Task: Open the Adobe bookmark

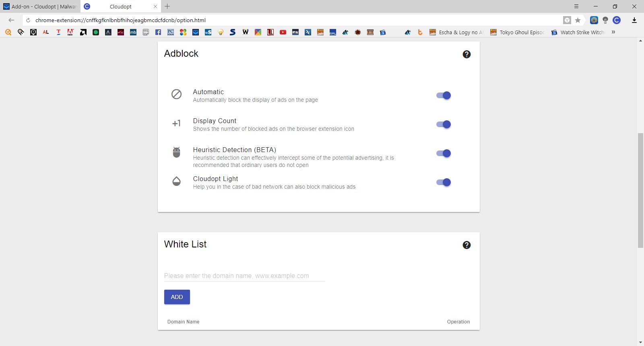Action: 71,32
